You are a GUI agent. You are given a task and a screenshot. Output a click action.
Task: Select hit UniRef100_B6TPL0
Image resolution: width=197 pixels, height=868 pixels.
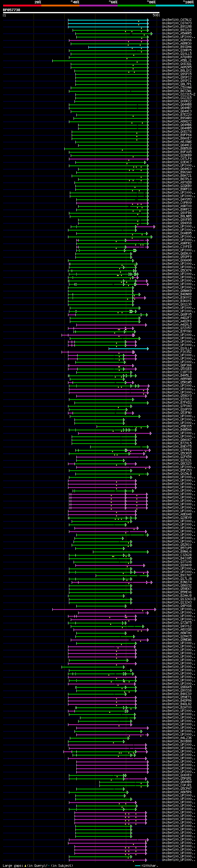tap(177, 179)
